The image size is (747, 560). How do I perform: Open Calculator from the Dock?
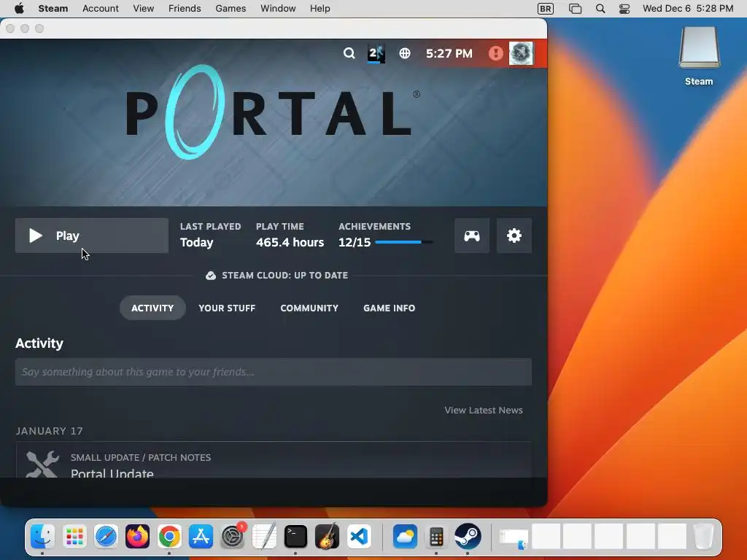(x=436, y=537)
